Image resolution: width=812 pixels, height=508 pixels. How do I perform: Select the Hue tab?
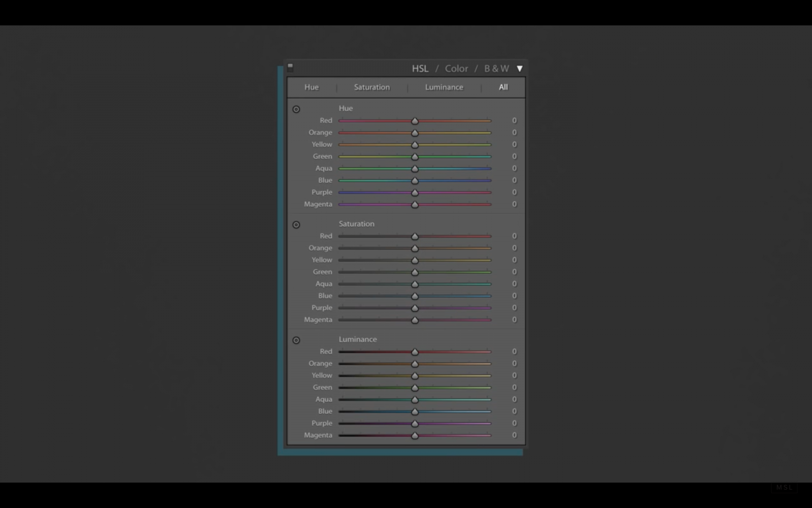[x=311, y=87]
